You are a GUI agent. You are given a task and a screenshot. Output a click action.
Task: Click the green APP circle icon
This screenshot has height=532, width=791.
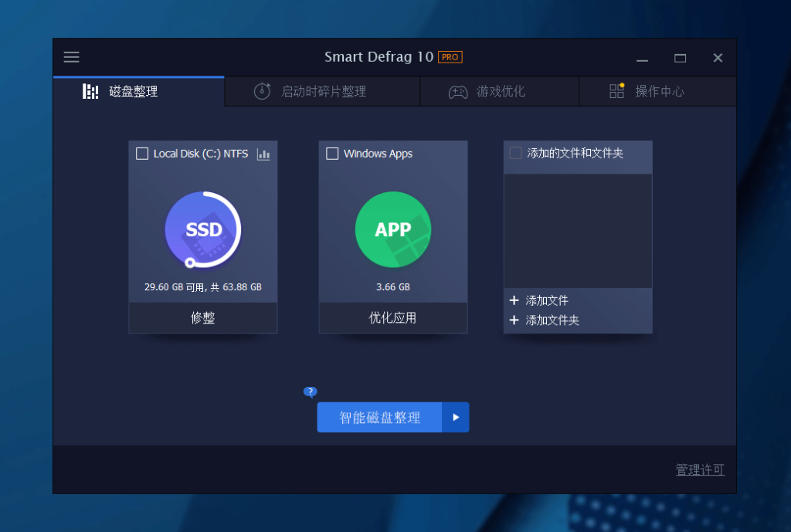(x=393, y=229)
